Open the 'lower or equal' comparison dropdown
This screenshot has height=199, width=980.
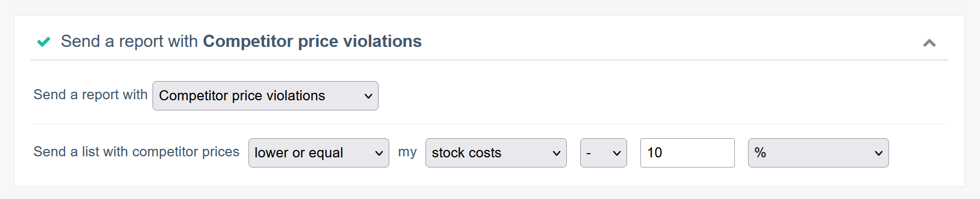click(x=319, y=153)
